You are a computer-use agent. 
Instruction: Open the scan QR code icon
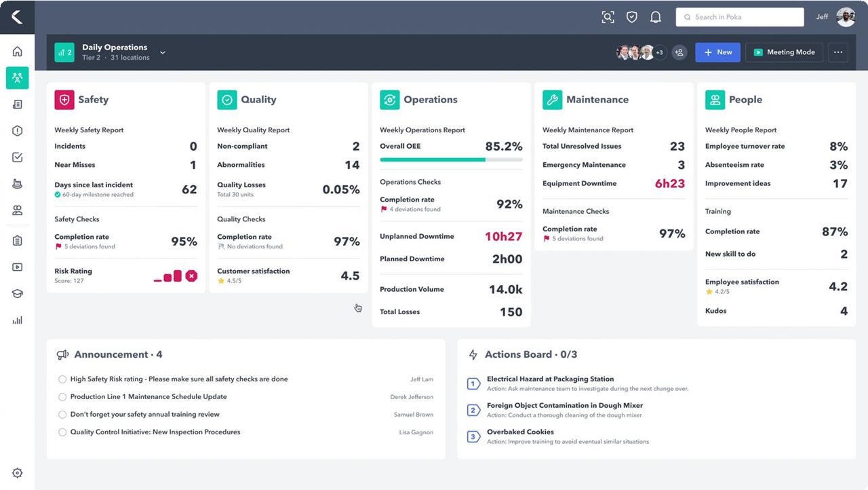click(x=608, y=18)
